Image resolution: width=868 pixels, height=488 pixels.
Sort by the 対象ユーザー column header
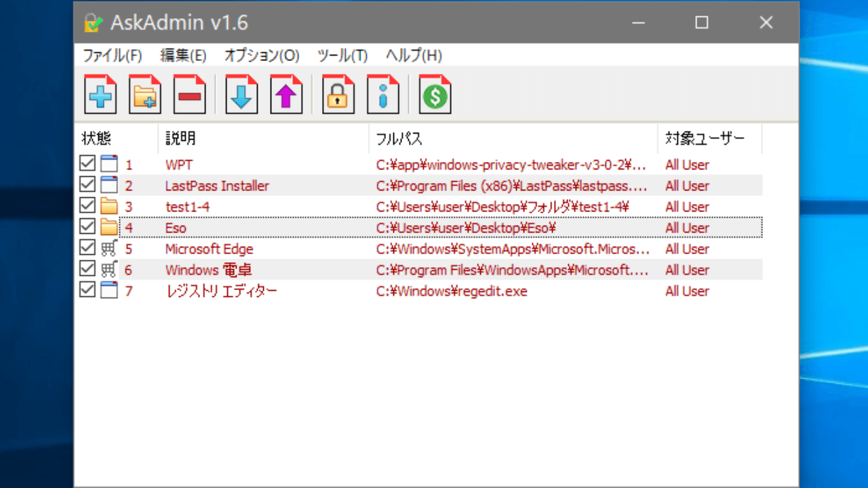[710, 138]
